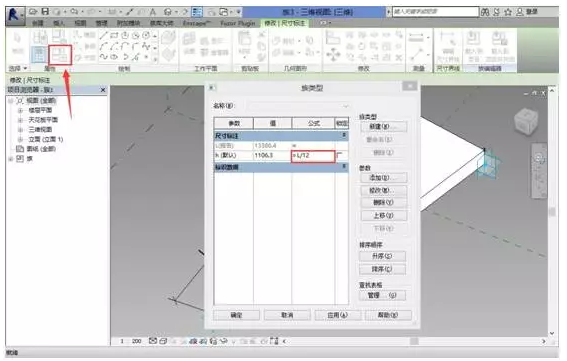Click the 升序 sort button
This screenshot has width=567, height=361.
(382, 256)
